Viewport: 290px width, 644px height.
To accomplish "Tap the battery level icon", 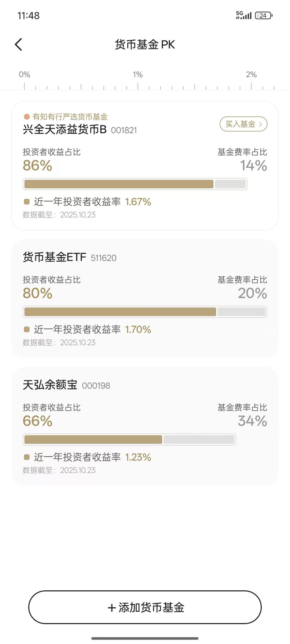I will tap(264, 16).
